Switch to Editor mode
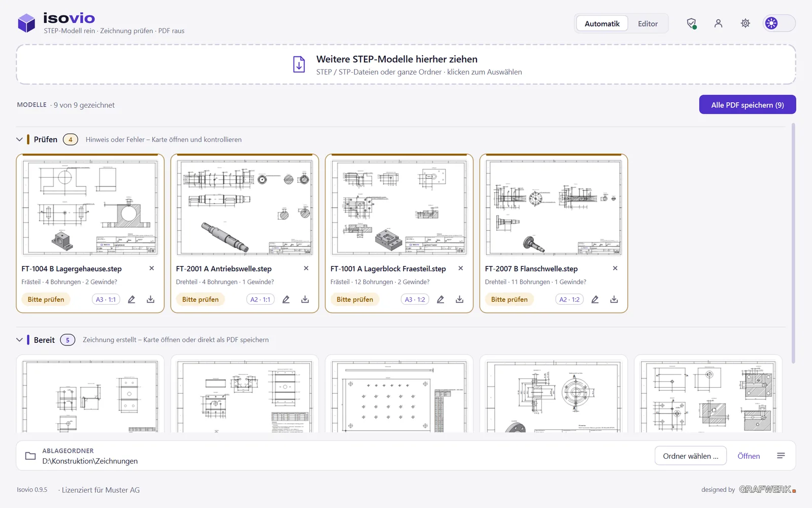The width and height of the screenshot is (812, 508). (648, 24)
